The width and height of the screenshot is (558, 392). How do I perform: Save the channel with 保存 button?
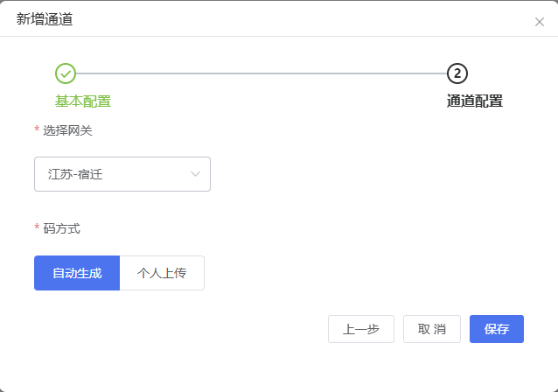tap(497, 329)
